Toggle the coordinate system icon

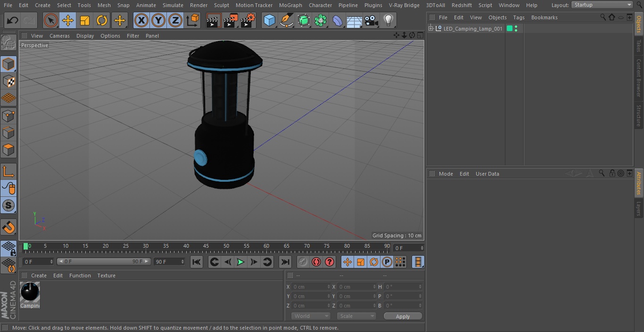(193, 20)
